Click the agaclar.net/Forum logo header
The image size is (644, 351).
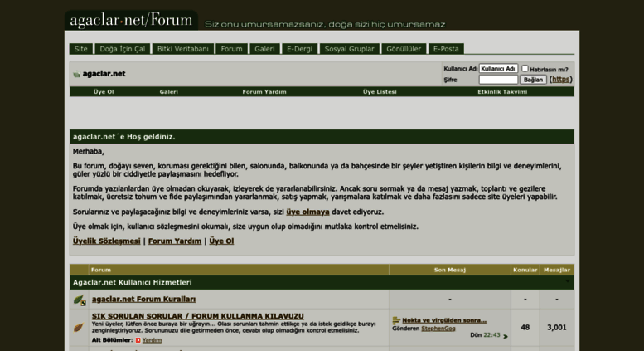[x=131, y=20]
